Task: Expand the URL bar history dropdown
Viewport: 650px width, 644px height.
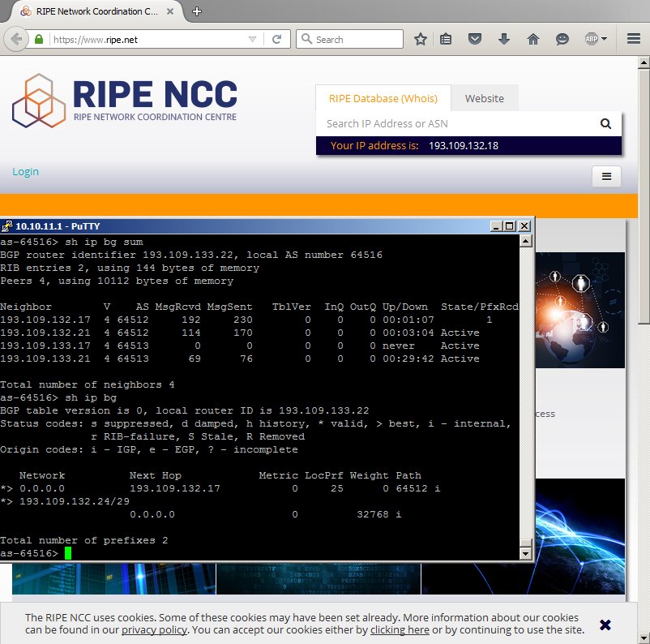Action: click(x=252, y=39)
